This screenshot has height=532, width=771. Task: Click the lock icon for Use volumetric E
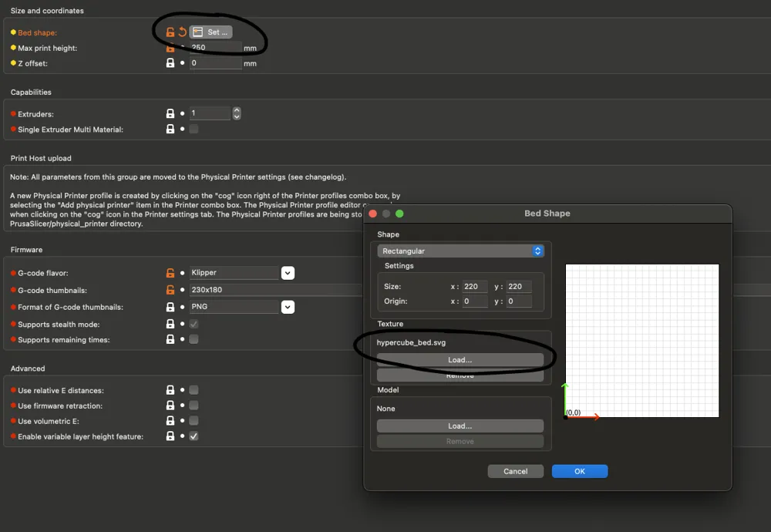point(170,421)
